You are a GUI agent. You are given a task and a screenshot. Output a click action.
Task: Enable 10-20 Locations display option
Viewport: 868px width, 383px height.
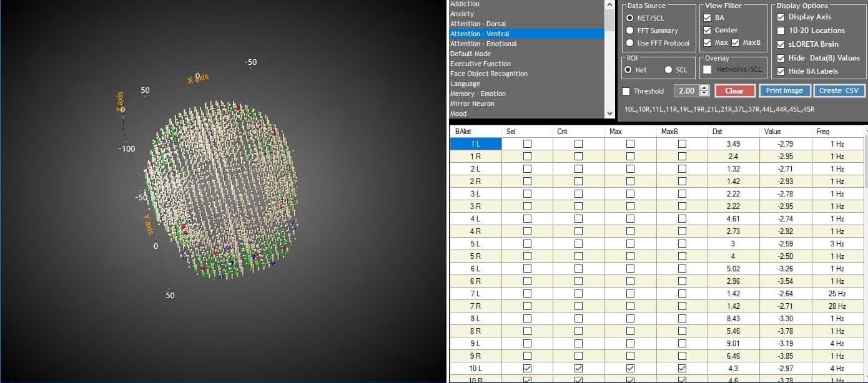[781, 31]
